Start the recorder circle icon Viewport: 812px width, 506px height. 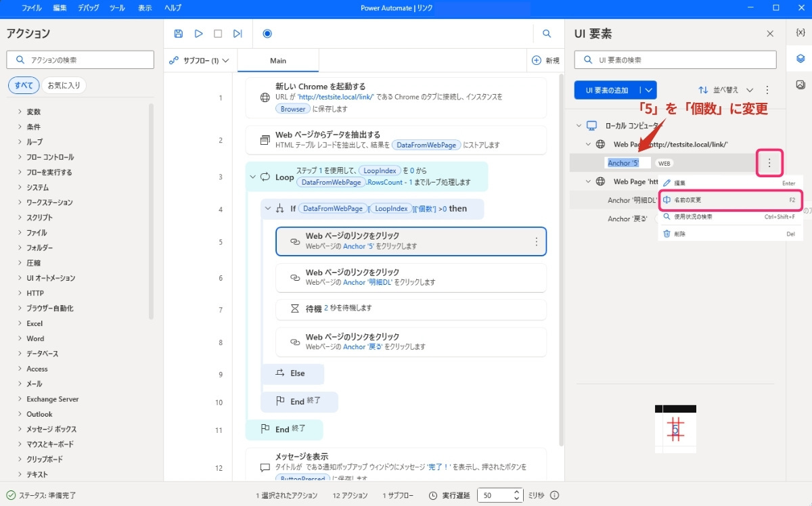[267, 33]
